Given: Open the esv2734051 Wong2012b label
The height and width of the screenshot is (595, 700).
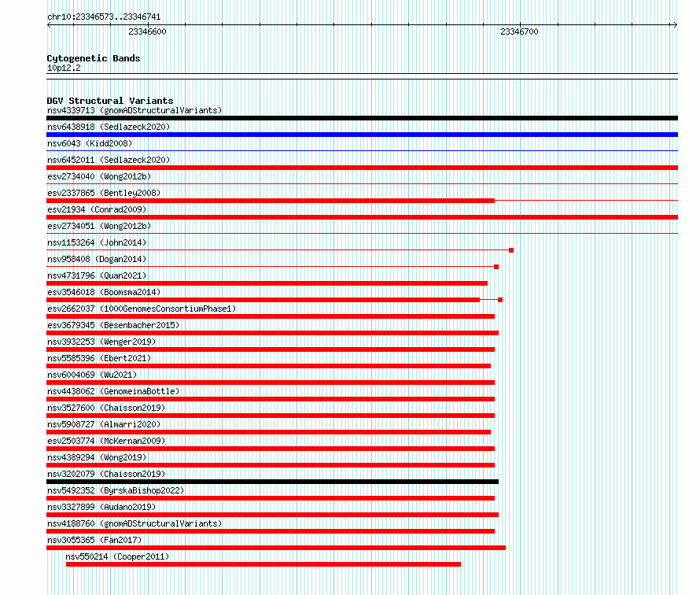Looking at the screenshot, I should click(x=99, y=226).
